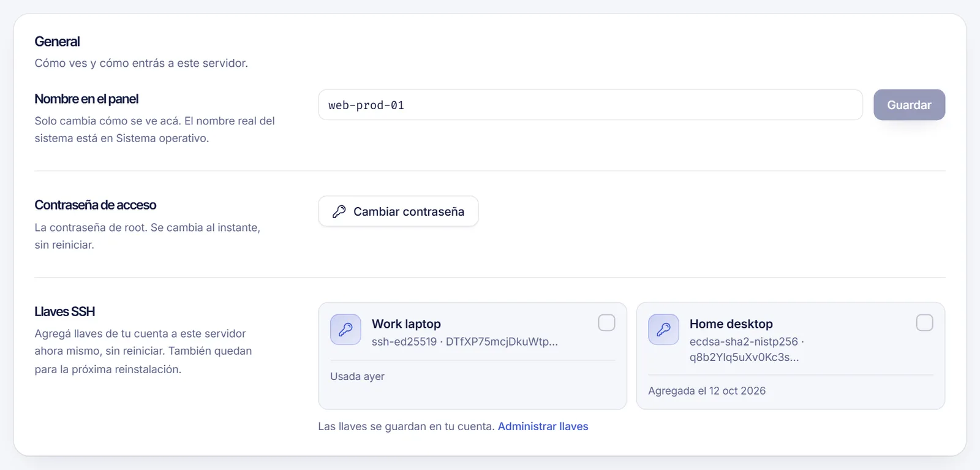Click 'Las llaves se guardan en tu cuenta' text

pyautogui.click(x=406, y=426)
